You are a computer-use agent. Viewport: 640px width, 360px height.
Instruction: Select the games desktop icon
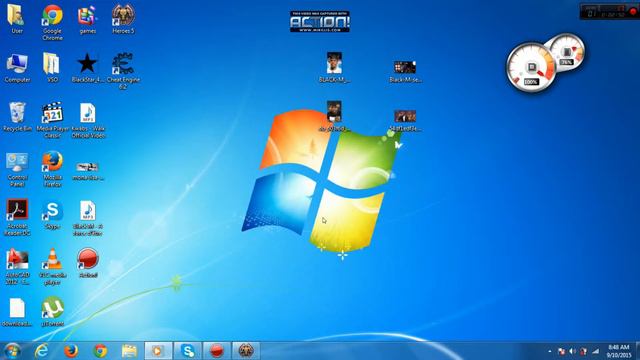pyautogui.click(x=87, y=18)
